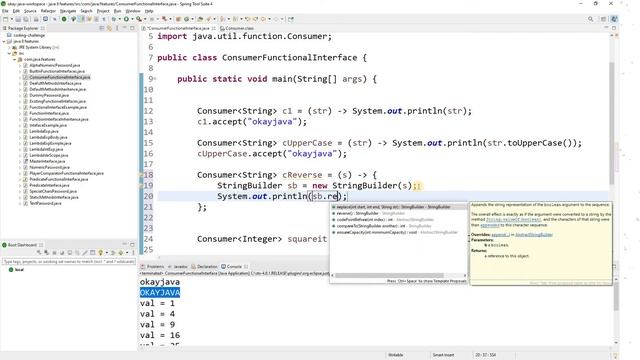Click the Java perspective icon
The width and height of the screenshot is (640, 360).
(614, 19)
